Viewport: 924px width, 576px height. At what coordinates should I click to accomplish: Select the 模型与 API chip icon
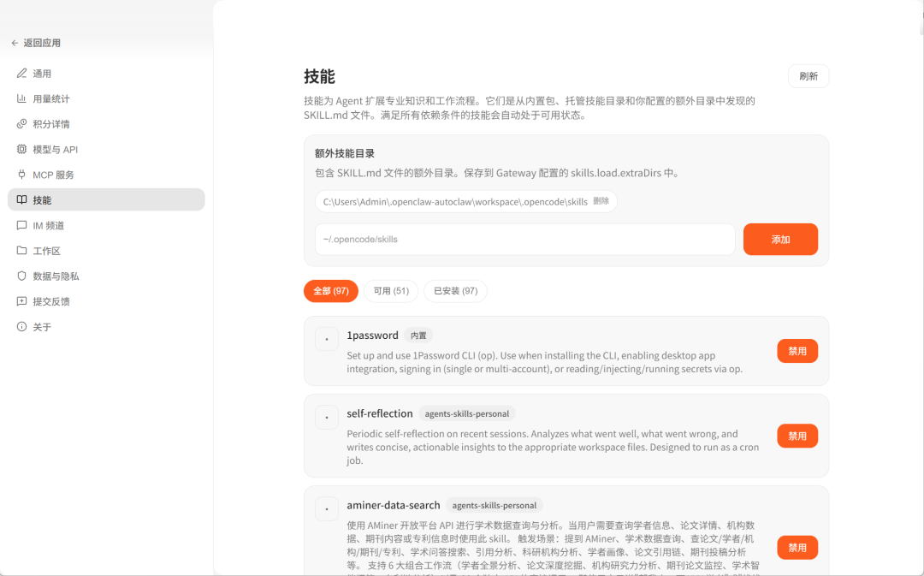22,150
